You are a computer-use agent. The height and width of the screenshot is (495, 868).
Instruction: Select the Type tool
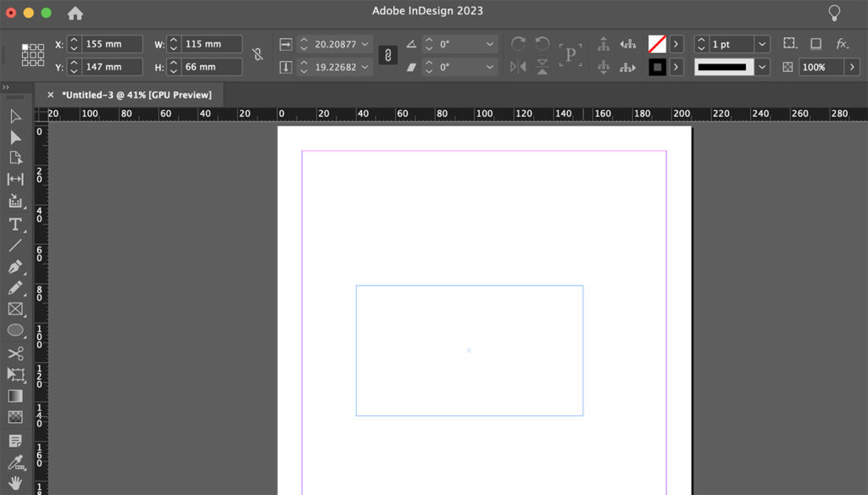pos(15,224)
